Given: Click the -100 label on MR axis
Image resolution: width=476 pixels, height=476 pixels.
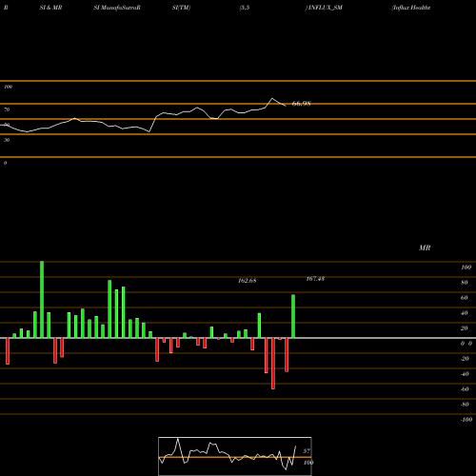Looking at the screenshot, I should coord(466,420).
